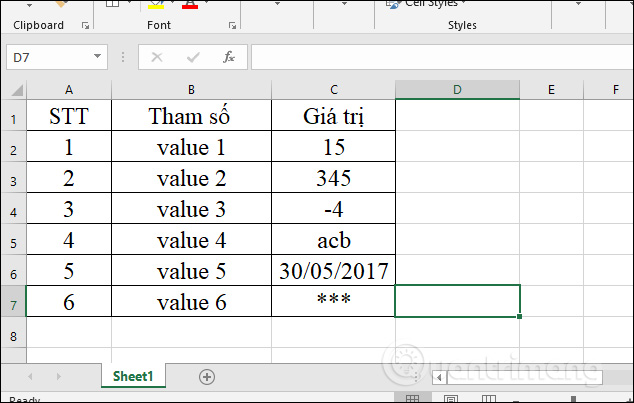Image resolution: width=634 pixels, height=403 pixels.
Task: Select STT cell 3 beside value 3
Action: point(69,209)
